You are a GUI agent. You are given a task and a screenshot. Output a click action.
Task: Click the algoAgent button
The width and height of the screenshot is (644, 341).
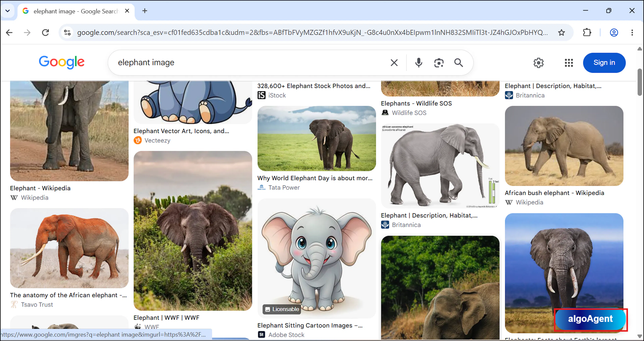pos(590,319)
